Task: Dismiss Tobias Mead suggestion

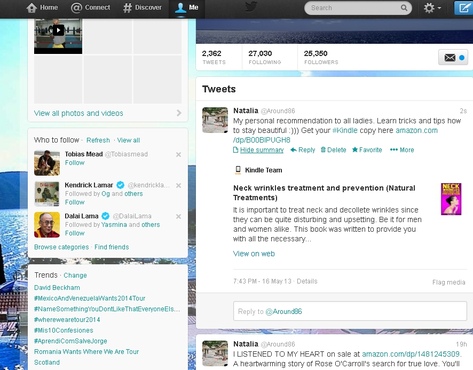Action: click(178, 154)
